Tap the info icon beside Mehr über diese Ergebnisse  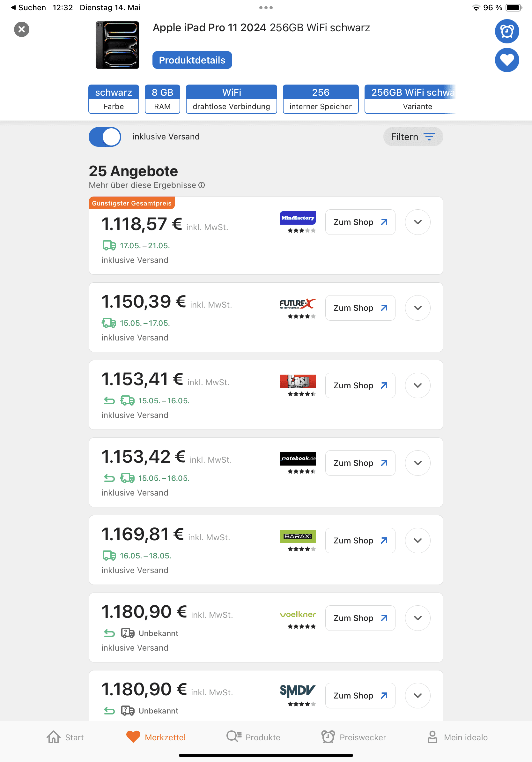tap(202, 185)
